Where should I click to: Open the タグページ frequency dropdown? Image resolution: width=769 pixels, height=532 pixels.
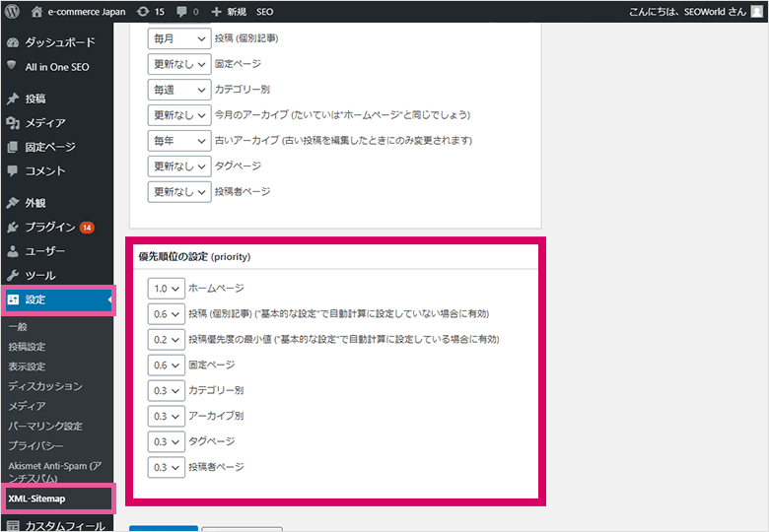coord(179,166)
